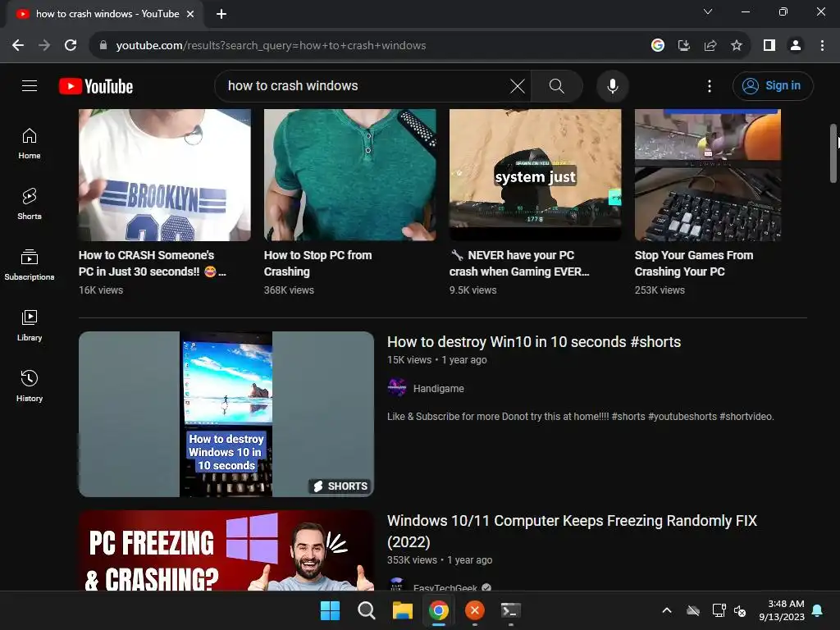Screen dimensions: 840x630
Task: Show hidden system tray icons
Action: tap(667, 610)
